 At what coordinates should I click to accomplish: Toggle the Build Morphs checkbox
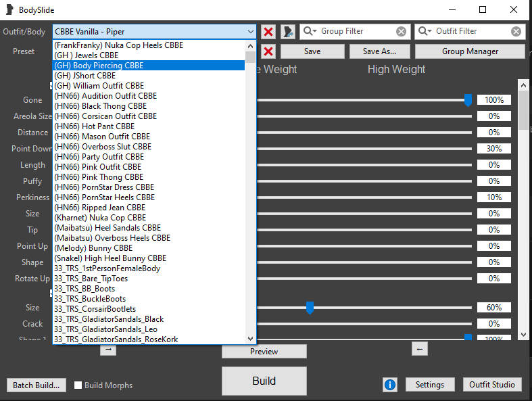coord(78,385)
